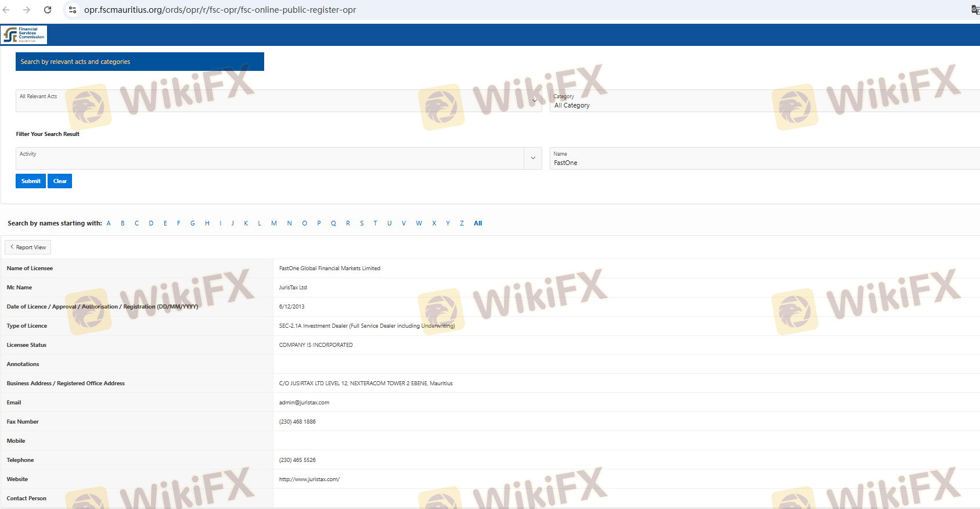Reload the page with the refresh icon
This screenshot has width=980, height=509.
[x=48, y=10]
